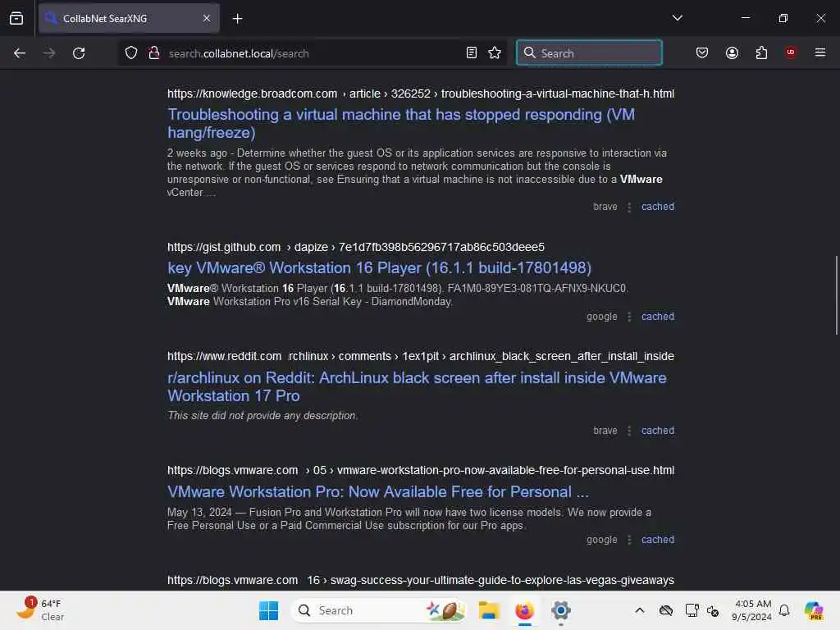This screenshot has height=630, width=840.
Task: Open tracking protection shield icon
Action: tap(131, 53)
